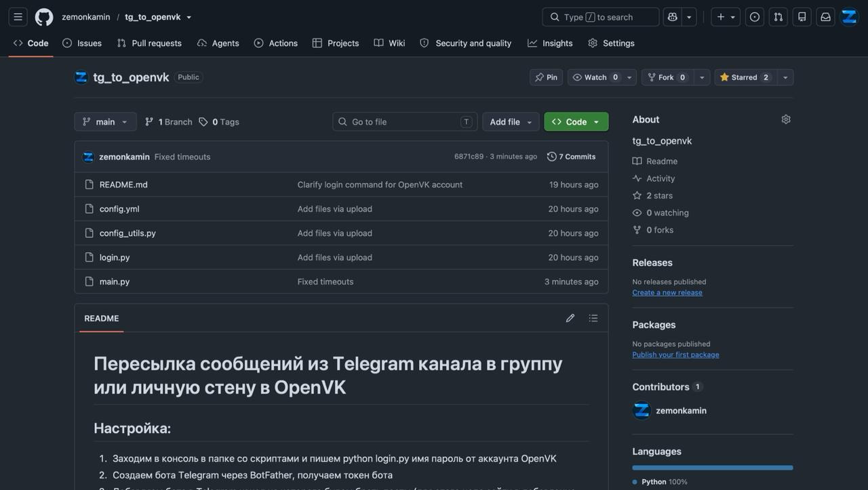Click 'Publish your first package' link
The image size is (868, 490).
(x=675, y=355)
